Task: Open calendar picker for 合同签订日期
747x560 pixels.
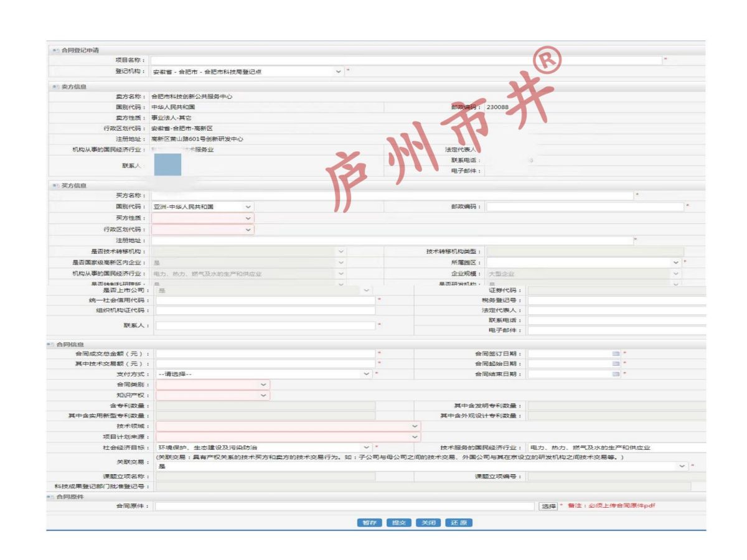Action: 616,353
